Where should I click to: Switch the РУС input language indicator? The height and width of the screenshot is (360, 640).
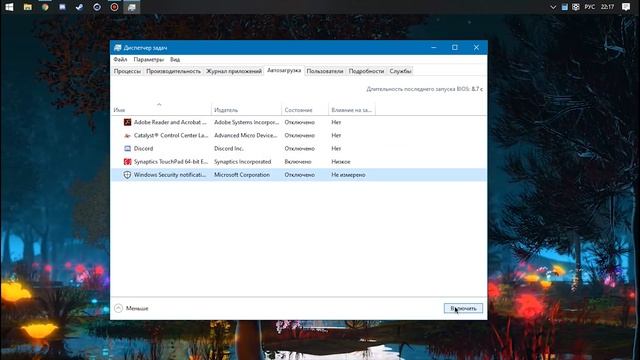point(589,7)
